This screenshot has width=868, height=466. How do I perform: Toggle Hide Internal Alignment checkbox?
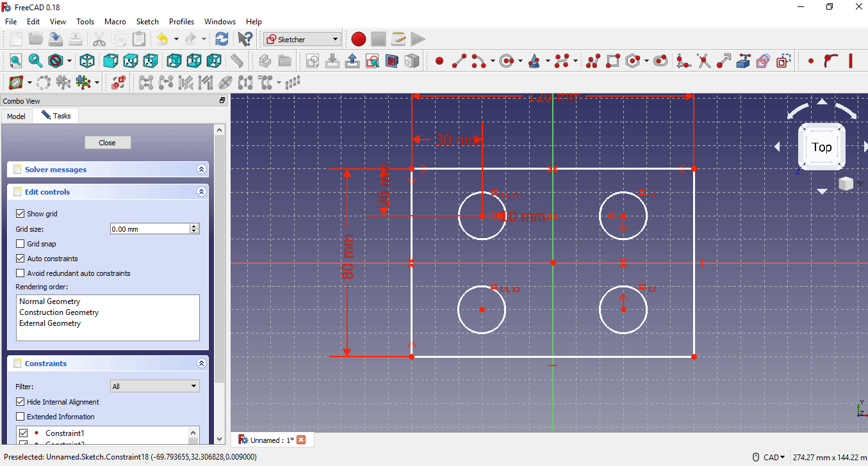20,402
